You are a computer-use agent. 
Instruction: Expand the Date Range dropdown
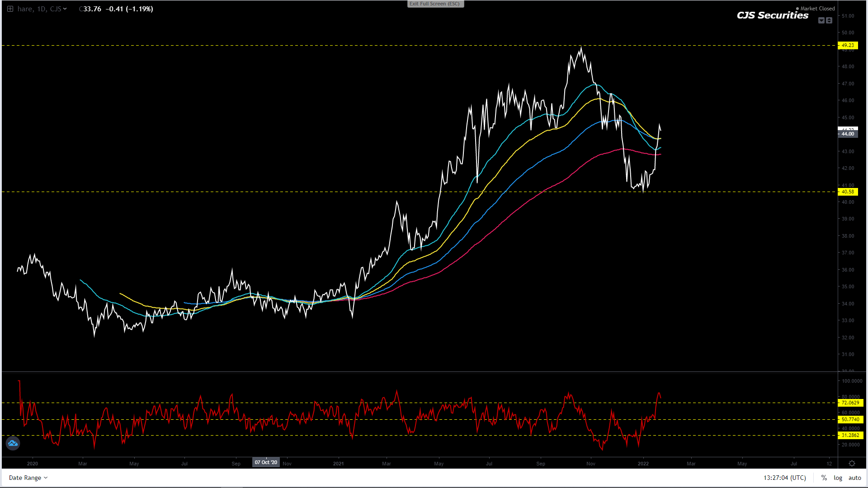point(28,478)
